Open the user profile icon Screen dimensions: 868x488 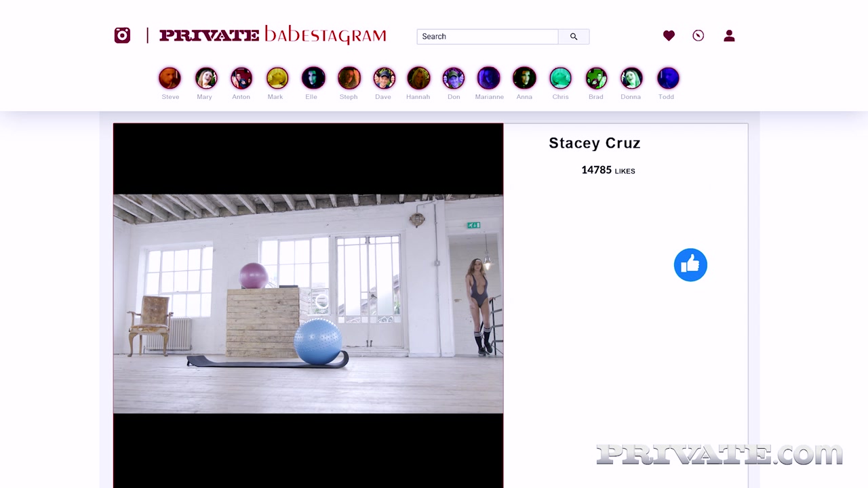pyautogui.click(x=729, y=36)
